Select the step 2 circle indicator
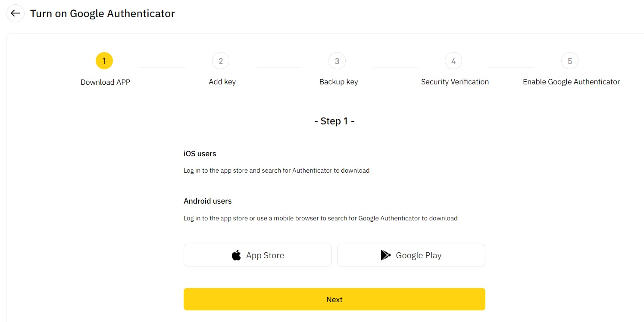The height and width of the screenshot is (322, 644). coord(221,61)
